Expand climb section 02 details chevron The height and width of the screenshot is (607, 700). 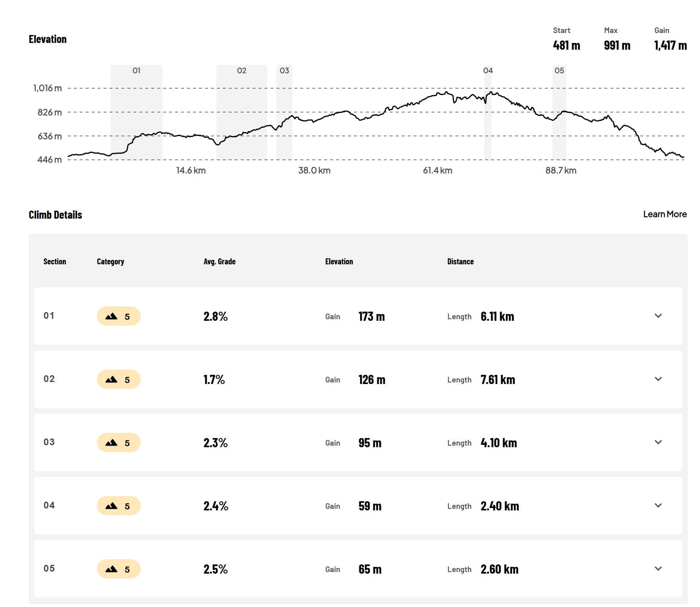pos(658,379)
